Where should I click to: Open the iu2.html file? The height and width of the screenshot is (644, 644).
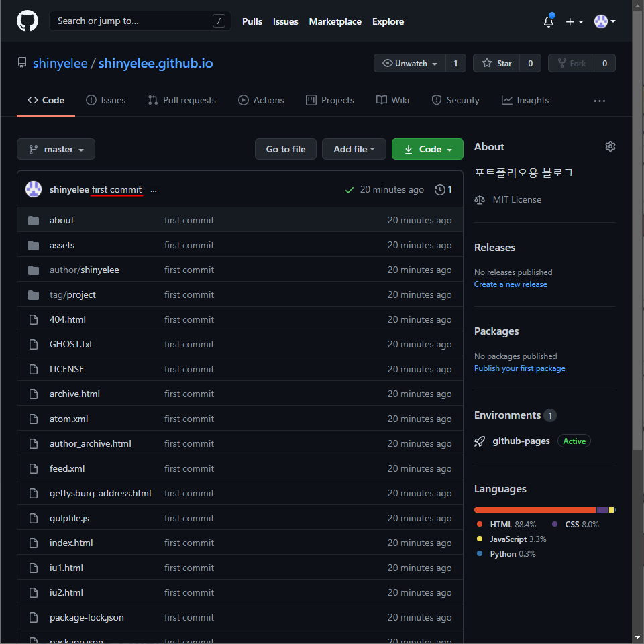pos(66,592)
